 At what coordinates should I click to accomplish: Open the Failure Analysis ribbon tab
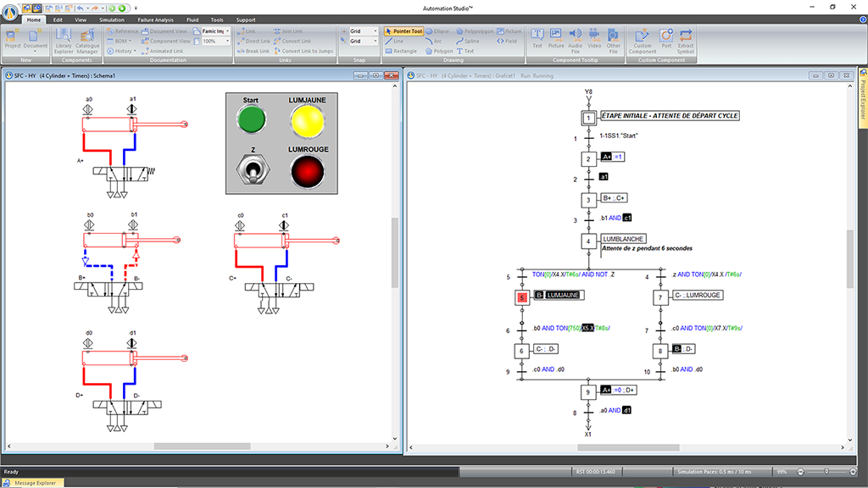pyautogui.click(x=155, y=19)
